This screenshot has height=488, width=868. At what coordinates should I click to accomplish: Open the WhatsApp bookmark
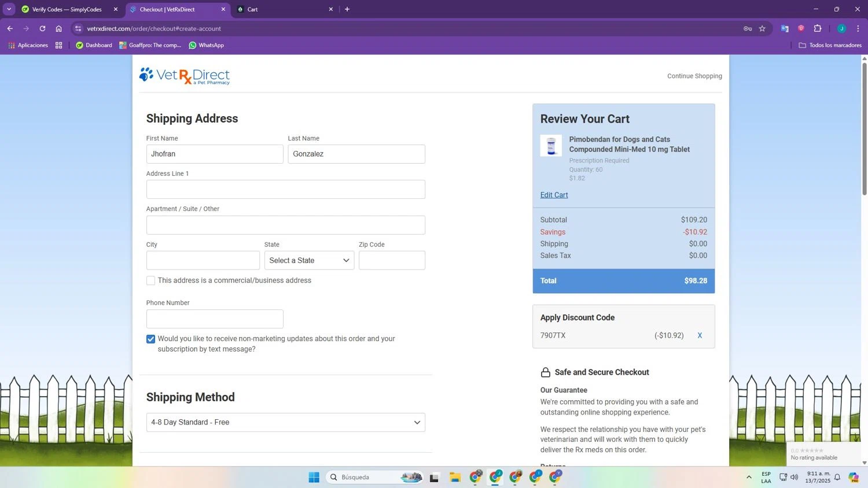[x=207, y=45]
